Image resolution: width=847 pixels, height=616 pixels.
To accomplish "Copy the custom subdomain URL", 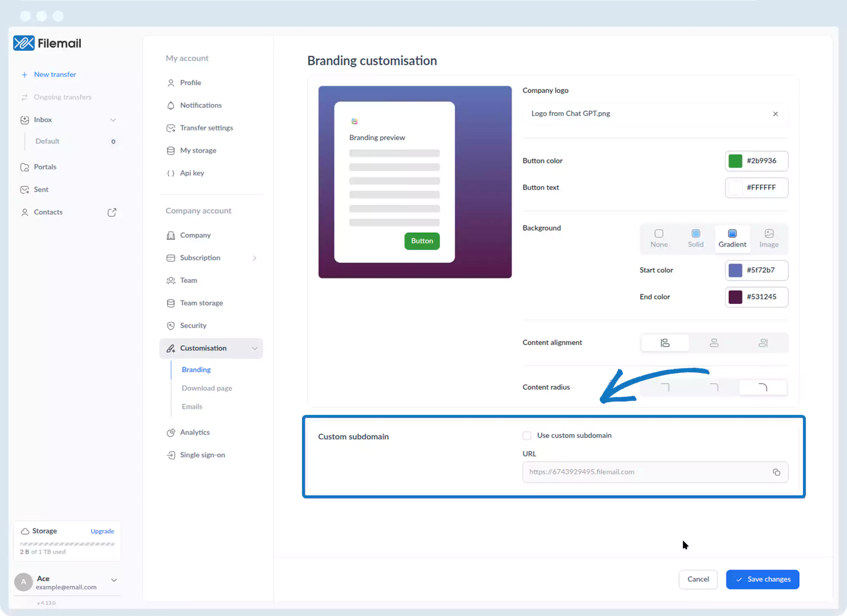I will click(776, 472).
